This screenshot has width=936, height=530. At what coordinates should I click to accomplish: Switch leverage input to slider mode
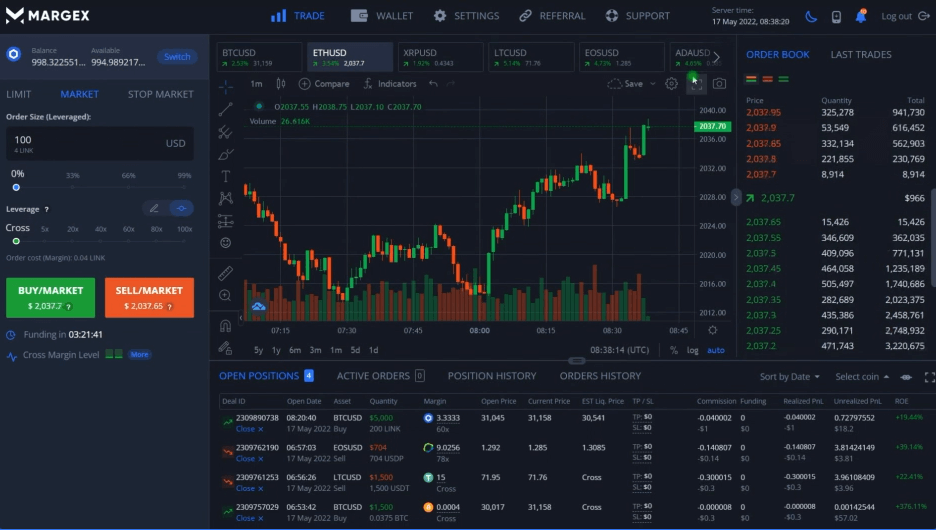[x=181, y=208]
